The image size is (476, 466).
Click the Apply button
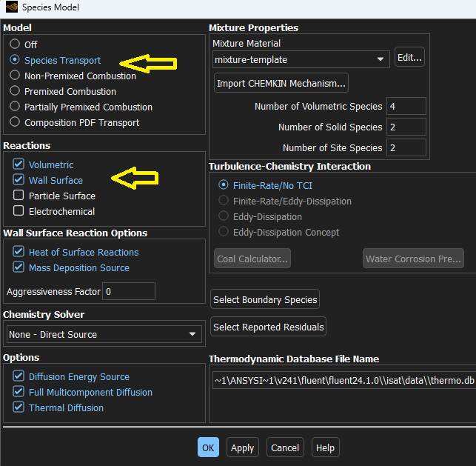pos(242,447)
